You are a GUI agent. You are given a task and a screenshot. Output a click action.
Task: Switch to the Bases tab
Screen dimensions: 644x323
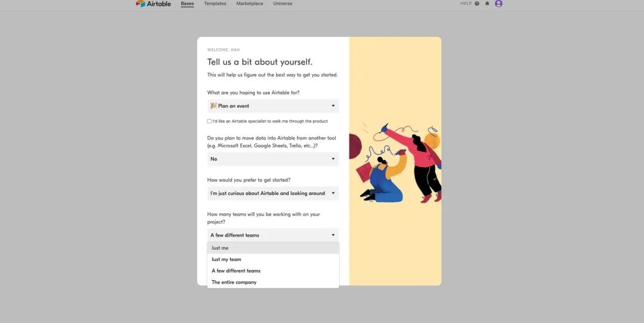point(187,4)
